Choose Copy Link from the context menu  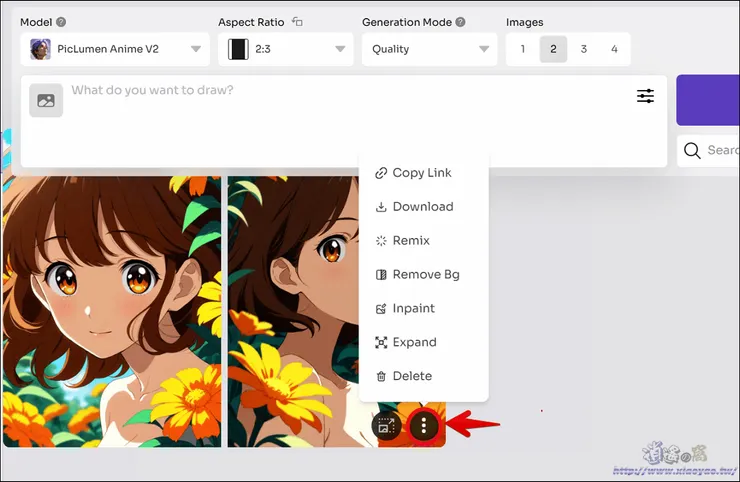[x=422, y=173]
